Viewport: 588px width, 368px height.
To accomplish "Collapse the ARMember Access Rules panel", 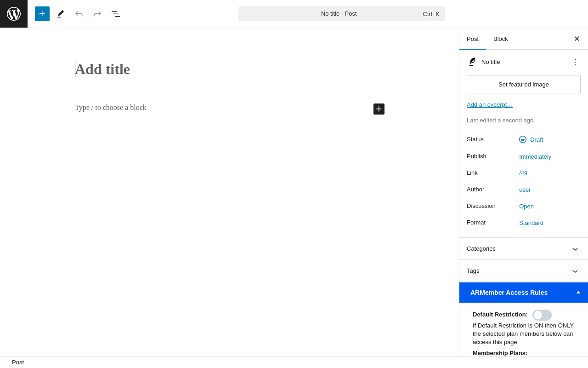I will coord(524,293).
